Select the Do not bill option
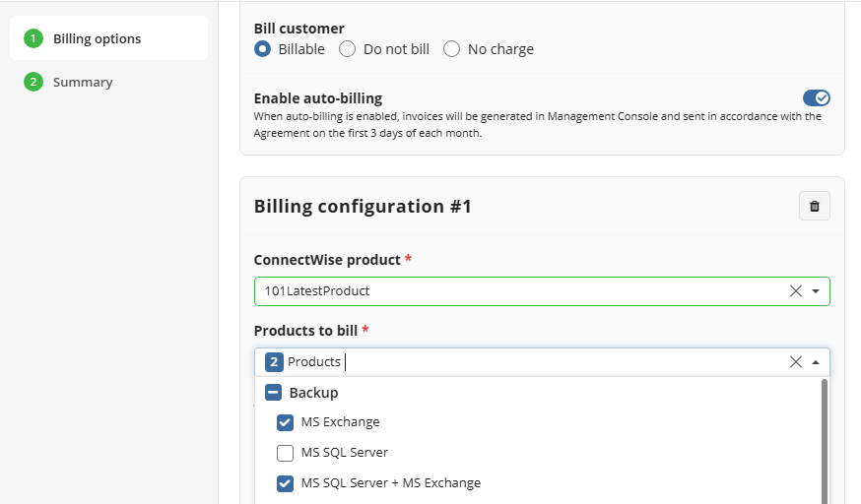This screenshot has height=504, width=861. [x=347, y=49]
